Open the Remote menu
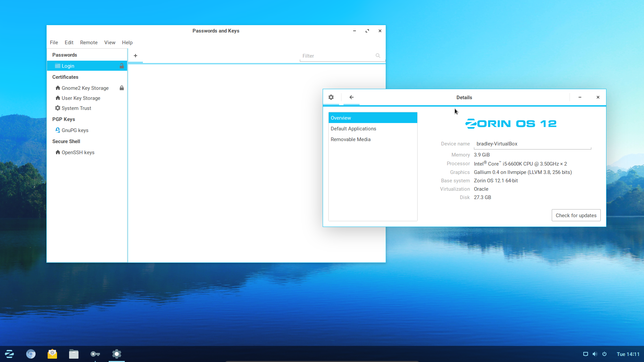Viewport: 644px width, 362px height. point(89,43)
